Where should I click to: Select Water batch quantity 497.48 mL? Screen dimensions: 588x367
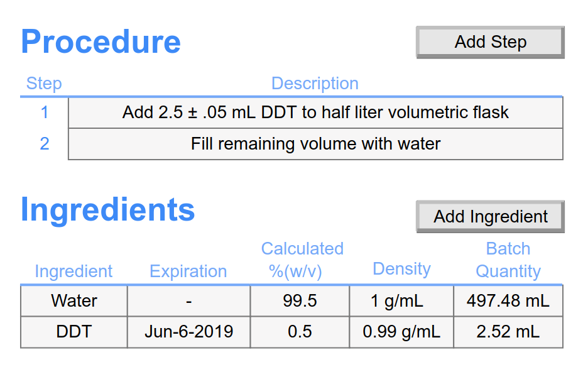tap(508, 301)
